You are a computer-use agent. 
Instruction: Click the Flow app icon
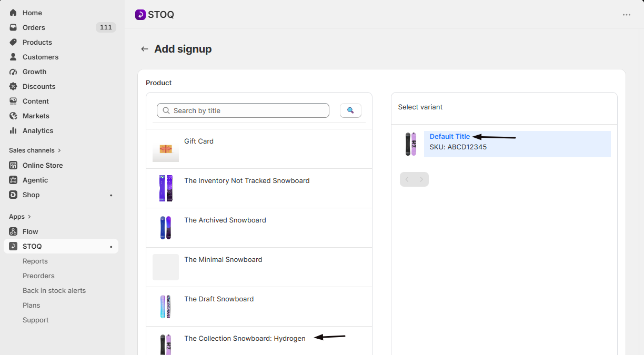pyautogui.click(x=13, y=231)
